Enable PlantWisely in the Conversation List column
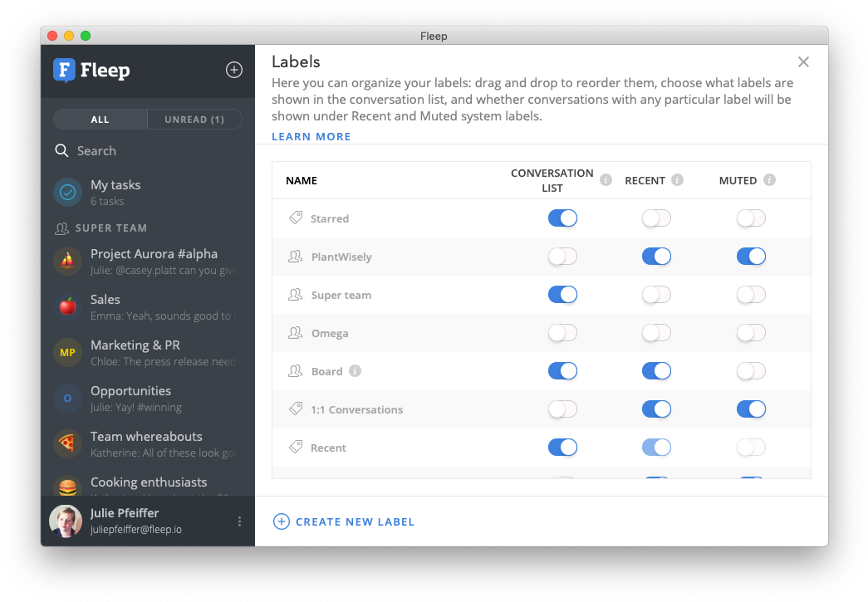This screenshot has height=602, width=868. click(x=562, y=257)
